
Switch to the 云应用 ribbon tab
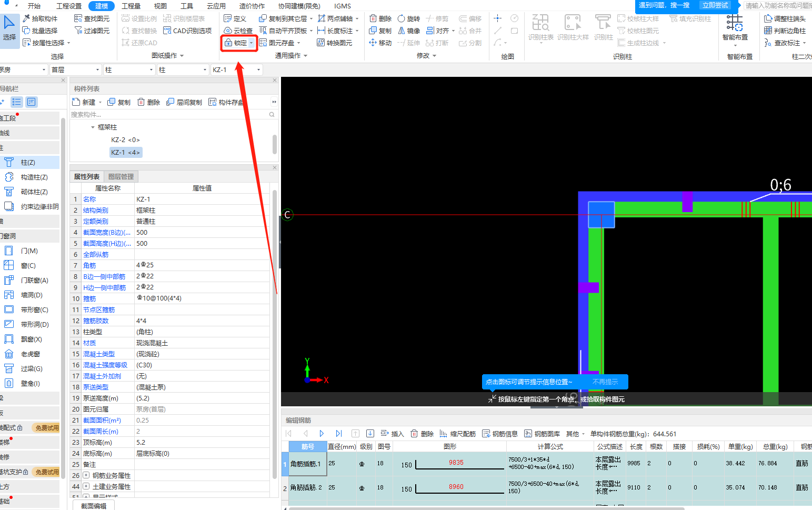216,6
